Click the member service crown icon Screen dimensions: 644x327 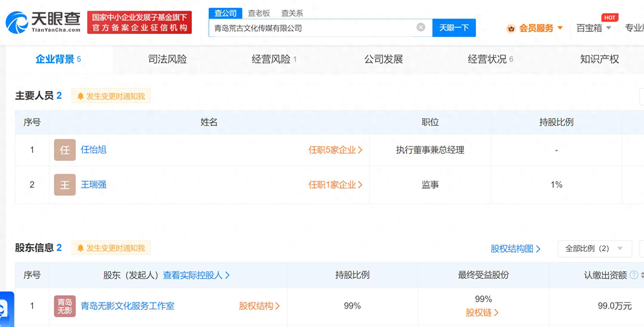click(511, 29)
